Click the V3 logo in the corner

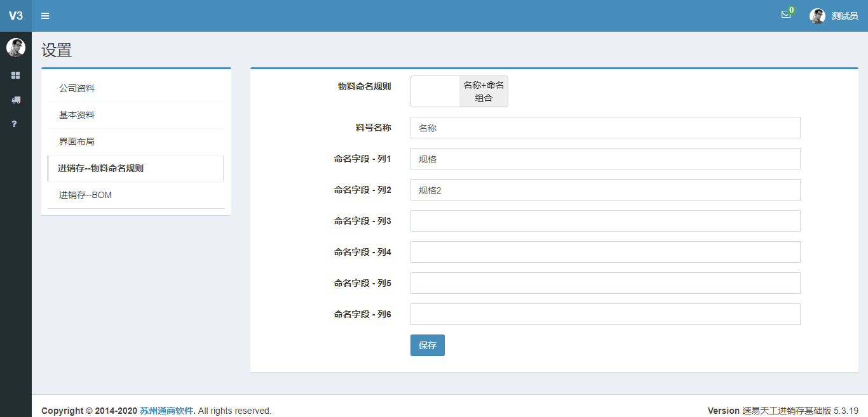16,16
